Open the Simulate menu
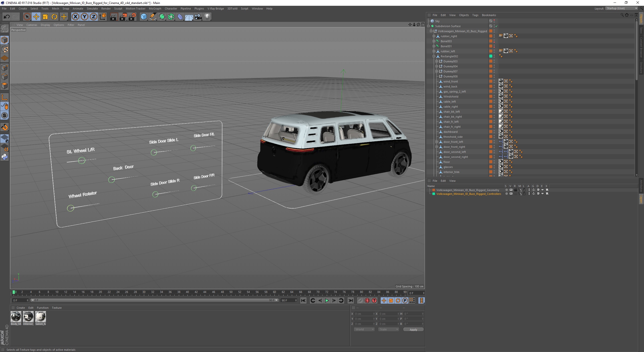The height and width of the screenshot is (352, 644). [92, 9]
